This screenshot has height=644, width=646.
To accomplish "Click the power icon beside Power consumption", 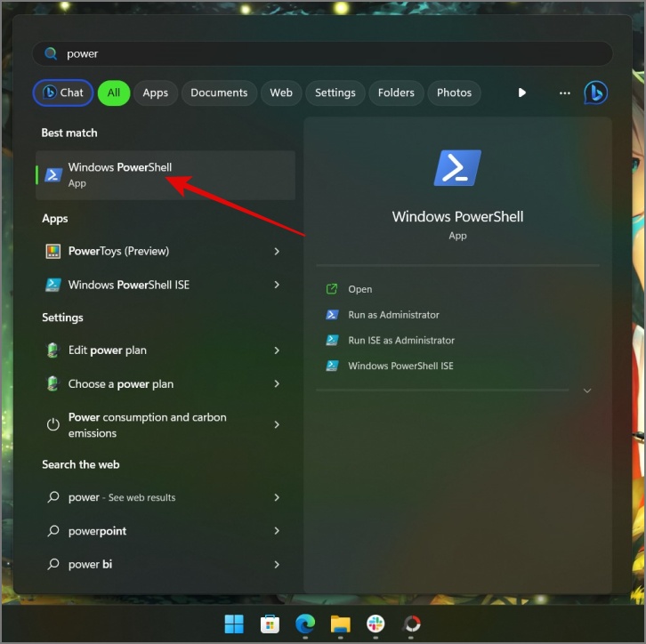I will point(53,424).
